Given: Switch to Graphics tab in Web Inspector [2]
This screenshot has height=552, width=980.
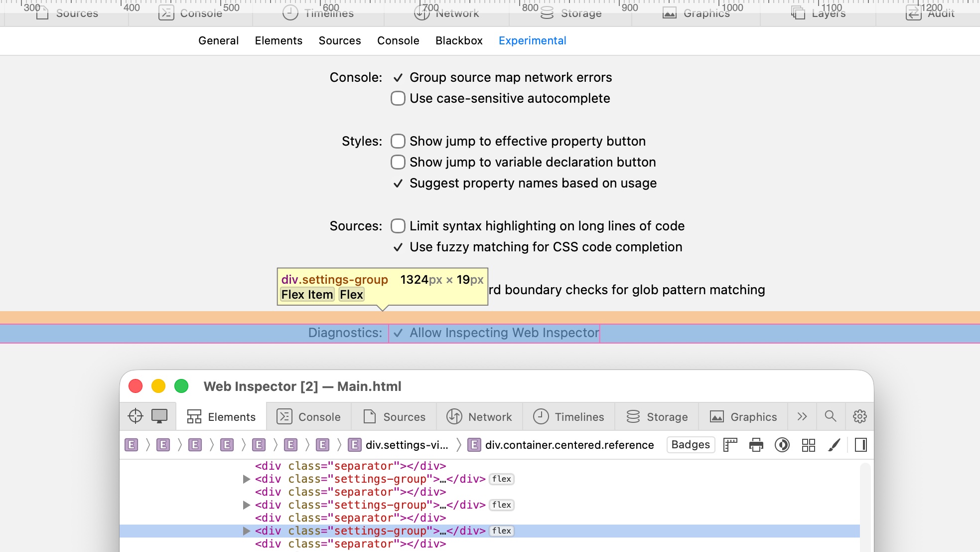Looking at the screenshot, I should click(743, 416).
